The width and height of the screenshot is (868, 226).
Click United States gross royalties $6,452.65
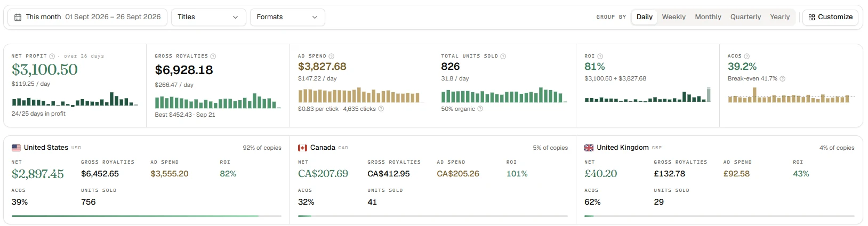pos(100,174)
